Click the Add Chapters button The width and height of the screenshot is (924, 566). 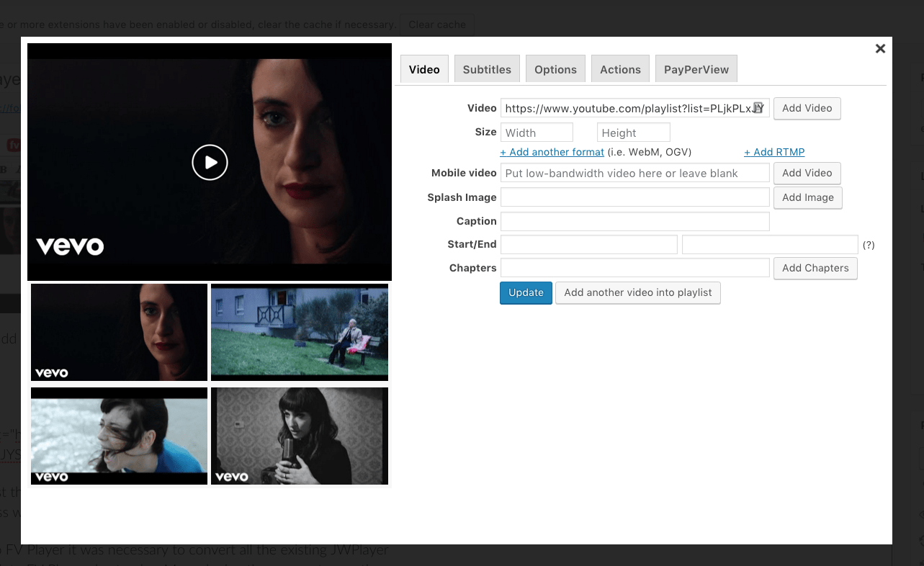coord(815,268)
